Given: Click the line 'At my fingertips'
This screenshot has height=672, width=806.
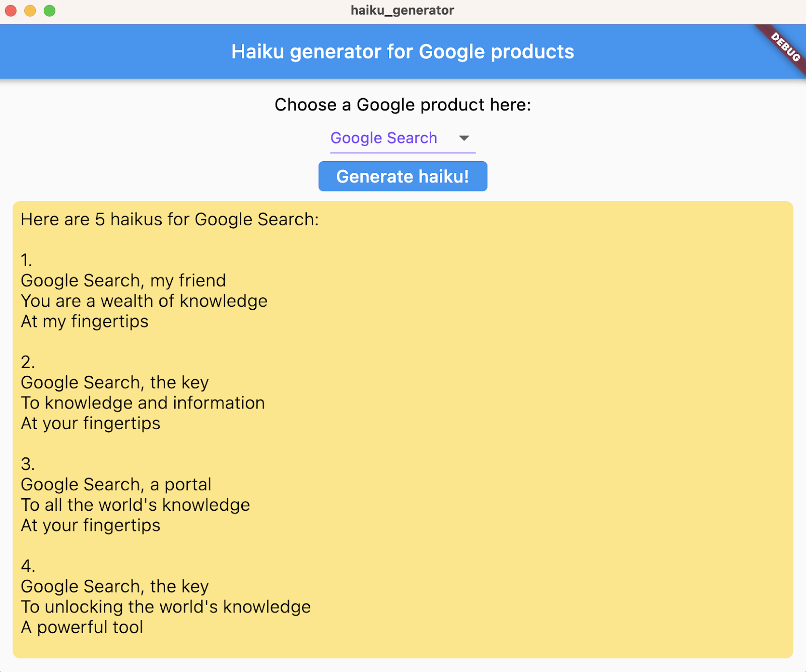Looking at the screenshot, I should pyautogui.click(x=85, y=321).
